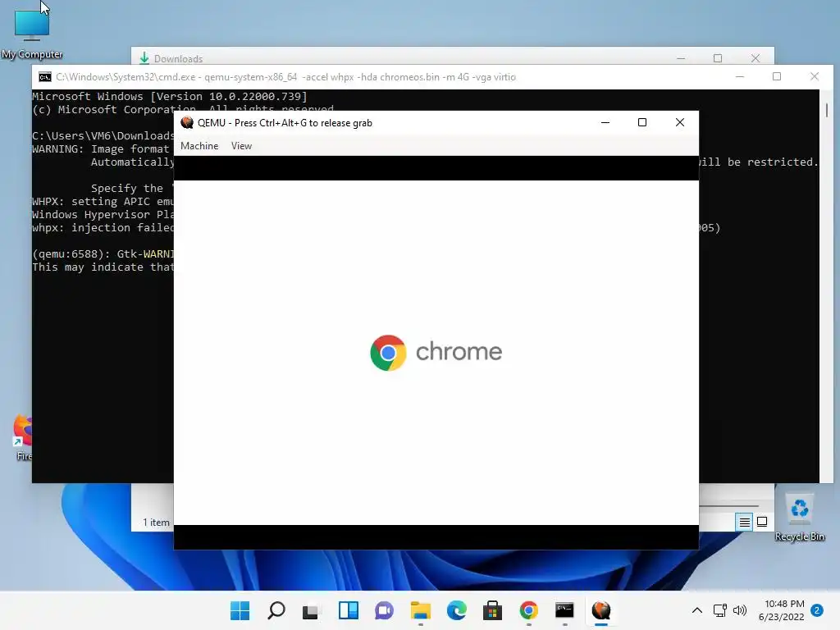Open the My Computer desktop icon
Viewport: 840px width, 630px height.
[x=32, y=32]
